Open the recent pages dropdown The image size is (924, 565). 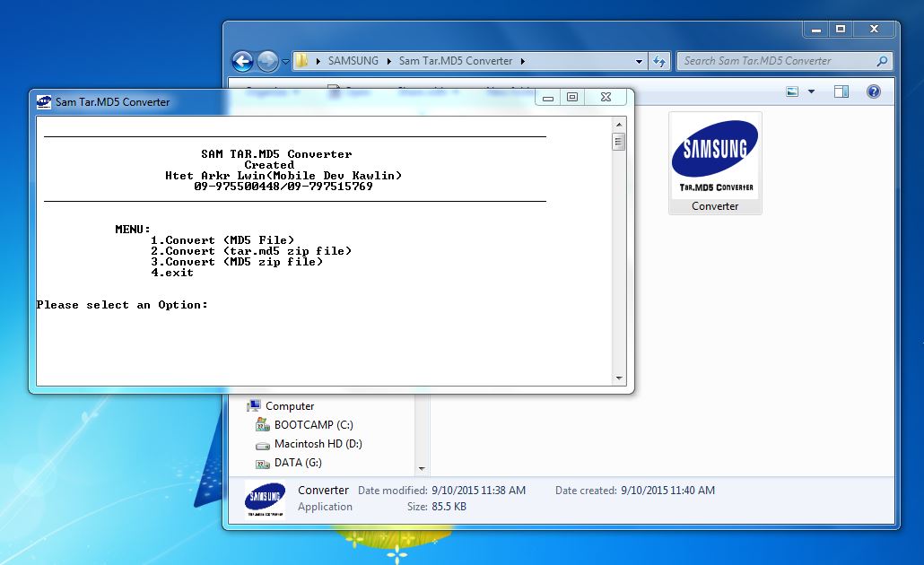click(x=283, y=61)
